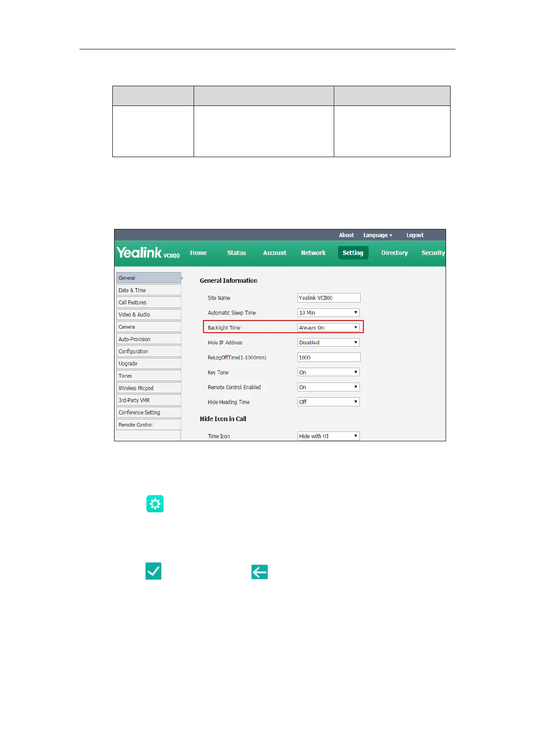
Task: Click the teal settings gear icon
Action: click(155, 504)
